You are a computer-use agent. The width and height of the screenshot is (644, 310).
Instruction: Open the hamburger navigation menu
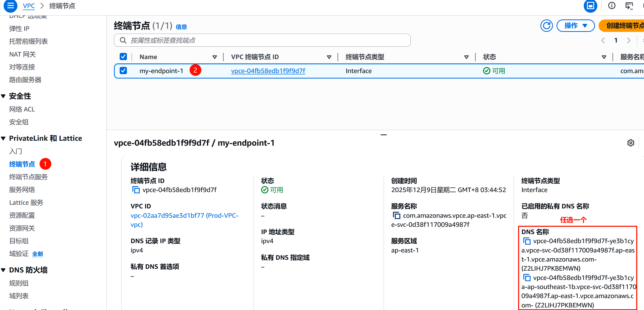point(11,6)
